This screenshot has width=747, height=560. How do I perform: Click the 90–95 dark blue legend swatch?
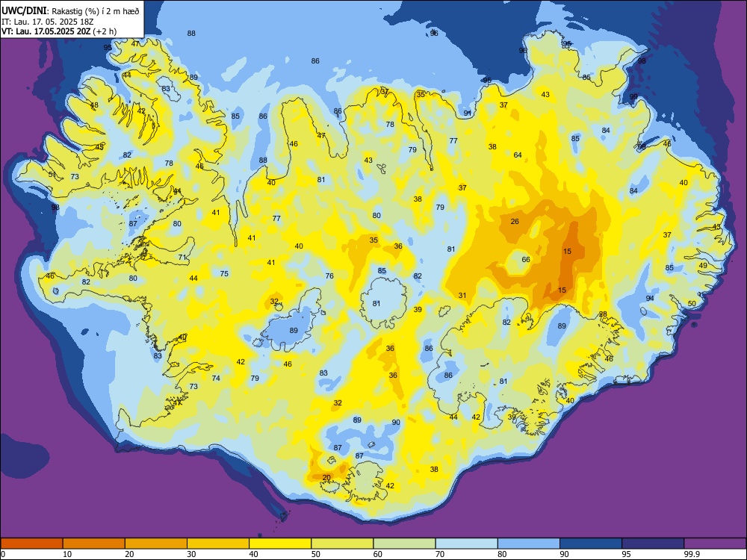[591, 544]
